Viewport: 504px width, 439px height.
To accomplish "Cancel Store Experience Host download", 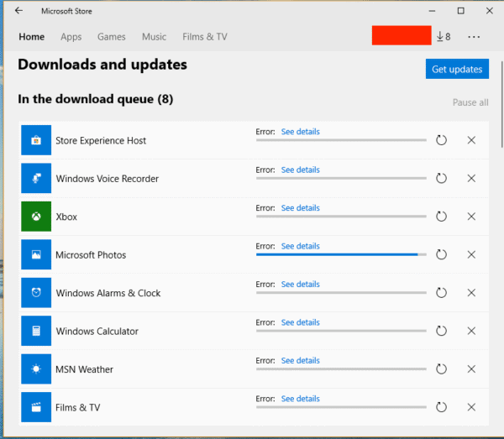I will click(x=471, y=140).
